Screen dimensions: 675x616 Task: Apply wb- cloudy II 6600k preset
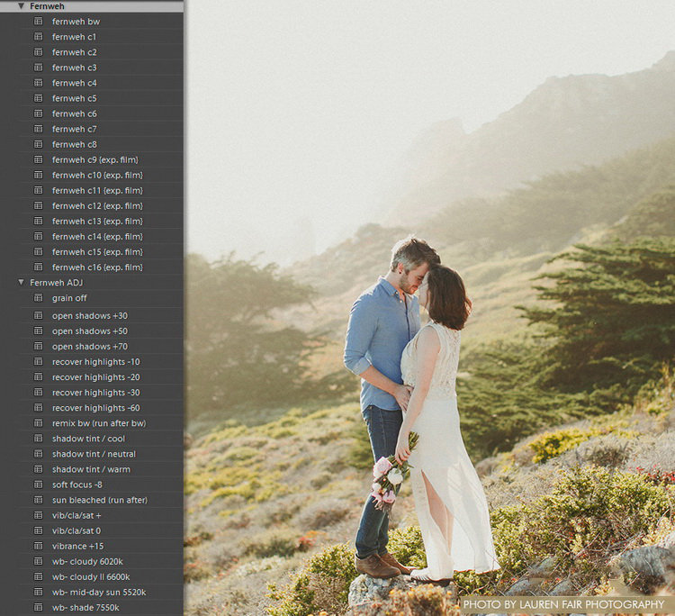point(91,576)
